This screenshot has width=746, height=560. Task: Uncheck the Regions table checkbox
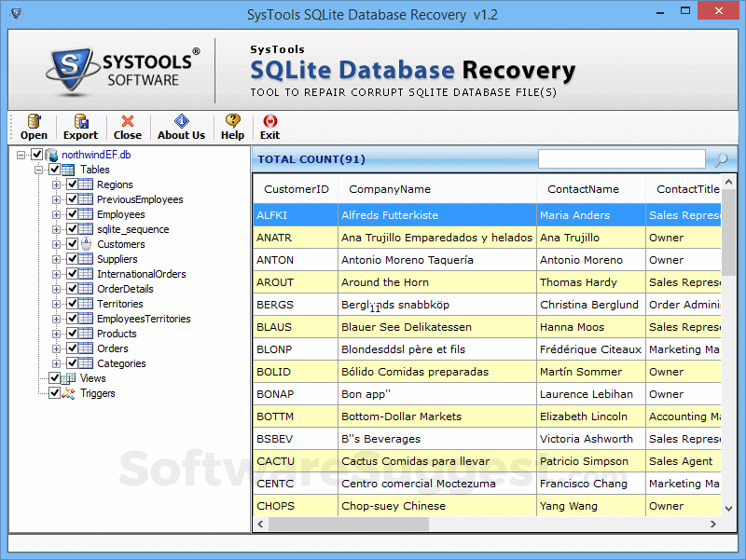[x=73, y=184]
